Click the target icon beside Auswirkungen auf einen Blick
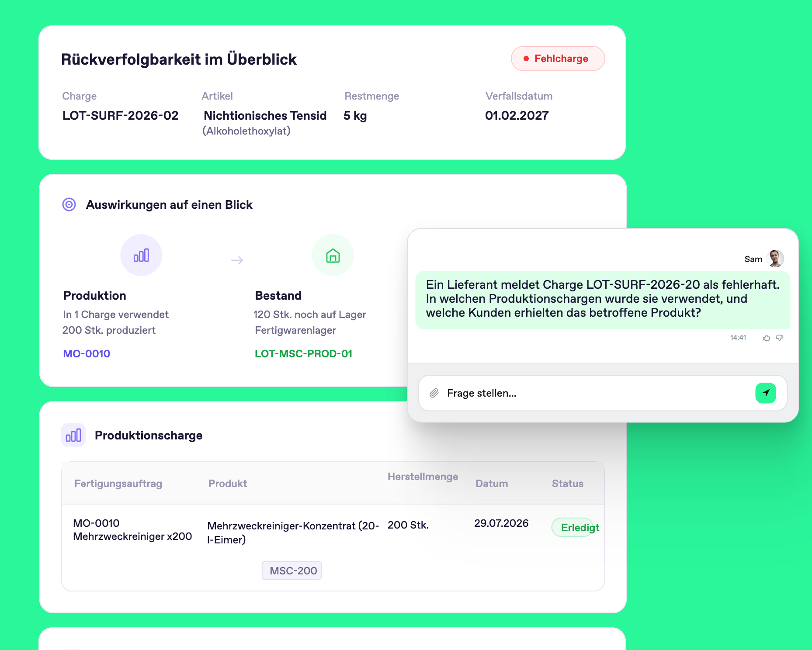 tap(69, 204)
